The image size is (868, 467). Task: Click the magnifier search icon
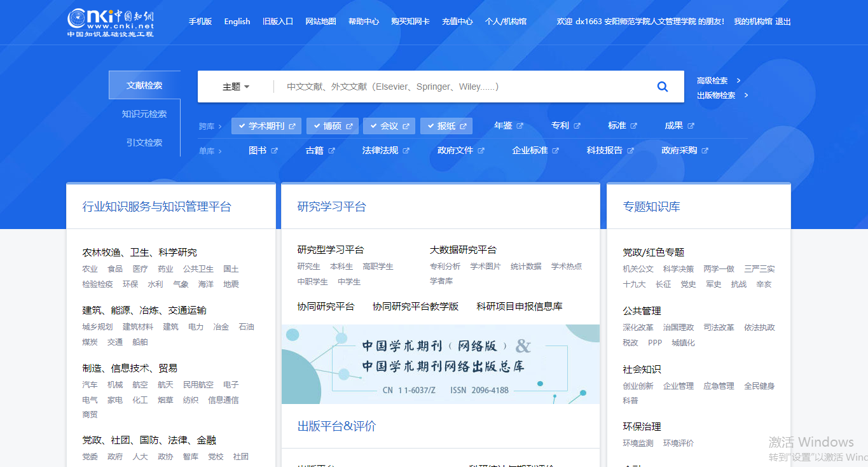coord(663,87)
